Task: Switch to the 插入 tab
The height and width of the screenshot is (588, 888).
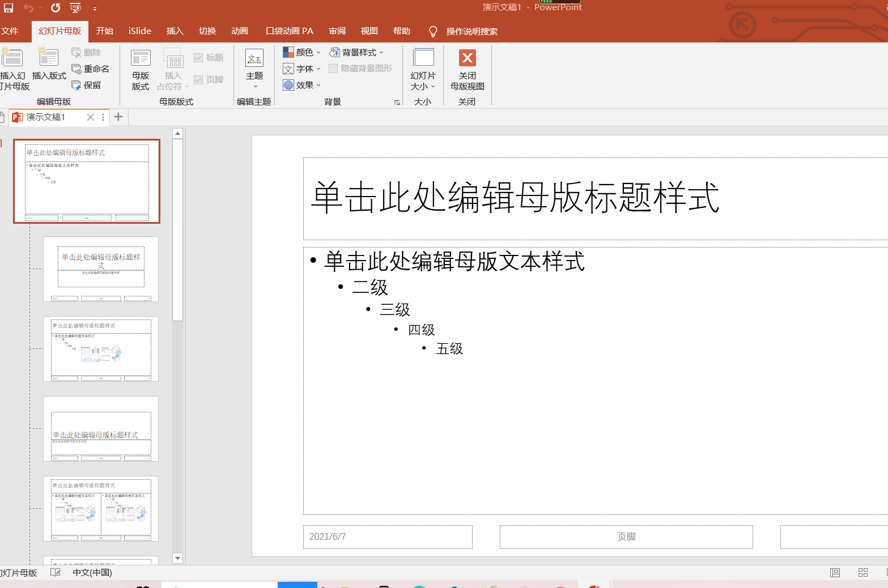Action: point(175,31)
